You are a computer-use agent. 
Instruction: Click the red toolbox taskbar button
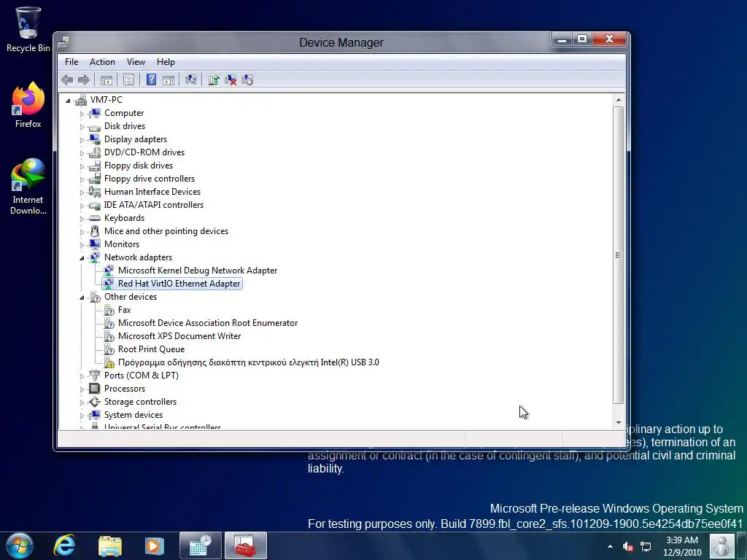click(x=245, y=545)
